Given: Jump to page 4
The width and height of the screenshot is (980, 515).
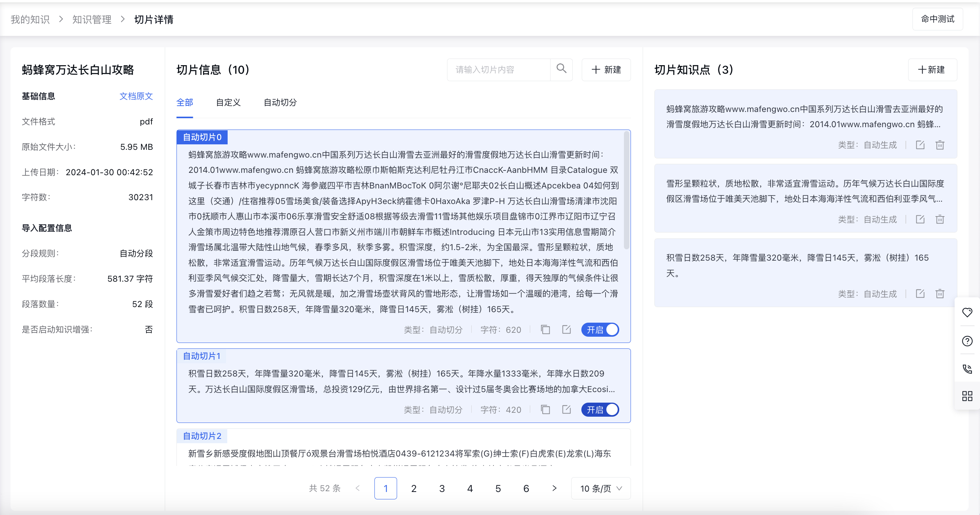Looking at the screenshot, I should click(470, 488).
